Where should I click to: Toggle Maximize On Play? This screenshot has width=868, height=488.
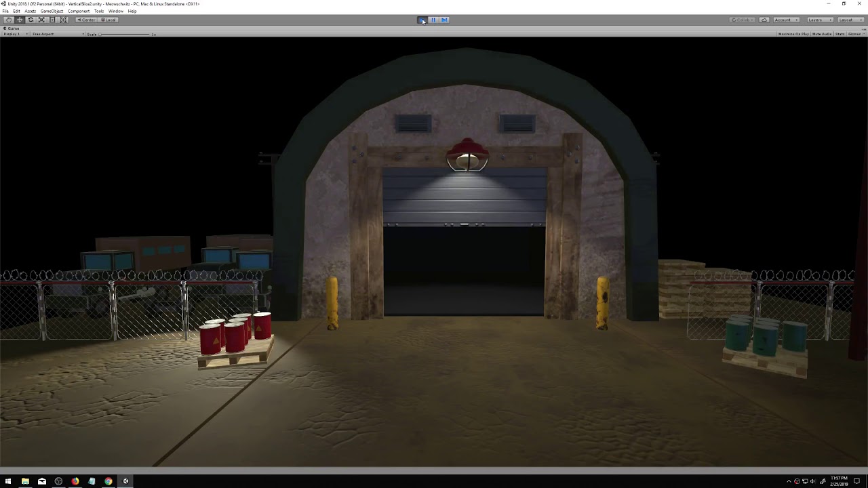793,34
